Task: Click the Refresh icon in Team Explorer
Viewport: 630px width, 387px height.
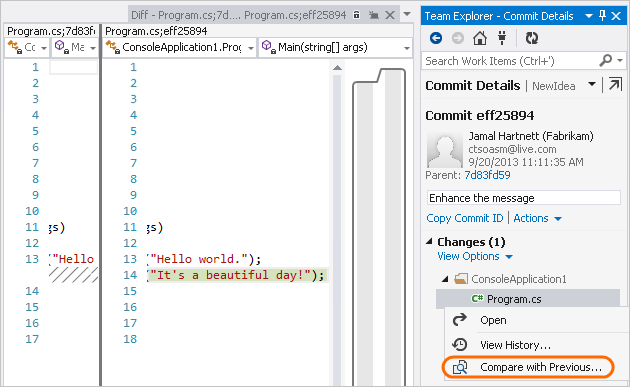Action: click(532, 38)
